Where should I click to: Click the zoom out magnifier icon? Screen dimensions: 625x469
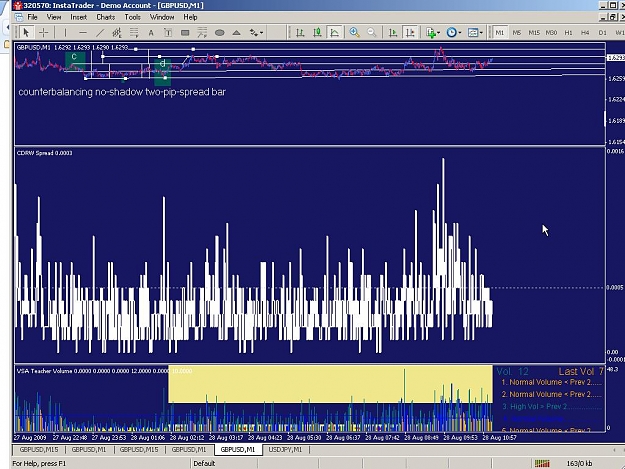click(x=371, y=33)
